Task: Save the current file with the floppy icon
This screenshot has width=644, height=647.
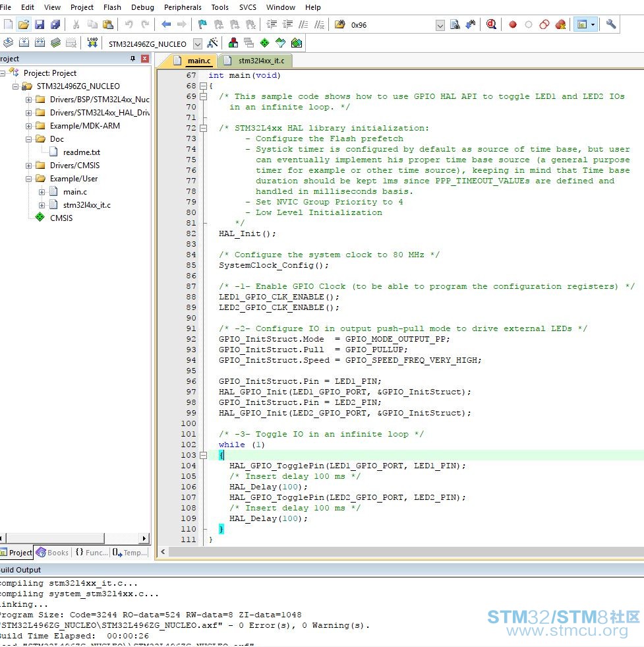Action: [x=39, y=24]
